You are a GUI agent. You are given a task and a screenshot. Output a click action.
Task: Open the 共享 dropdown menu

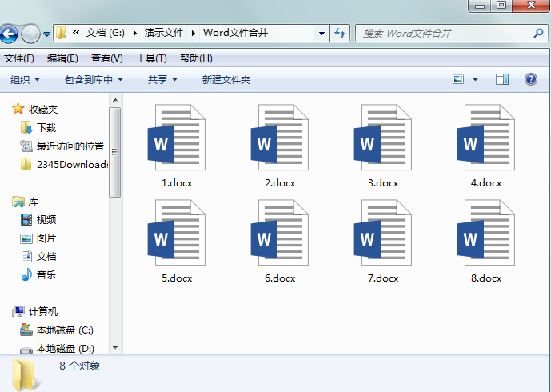tap(162, 79)
